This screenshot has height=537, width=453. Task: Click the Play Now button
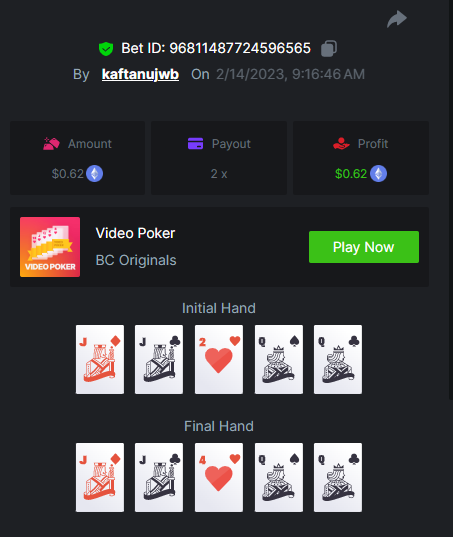pyautogui.click(x=364, y=247)
